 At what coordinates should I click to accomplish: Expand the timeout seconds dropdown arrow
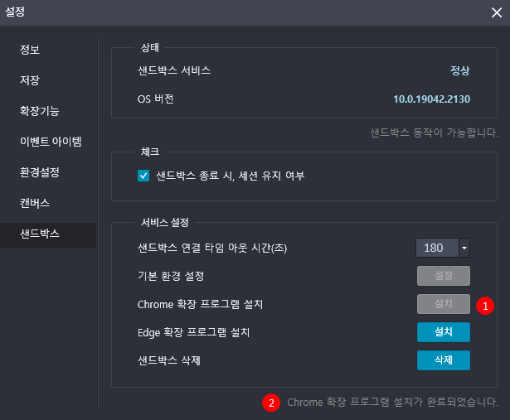point(464,248)
